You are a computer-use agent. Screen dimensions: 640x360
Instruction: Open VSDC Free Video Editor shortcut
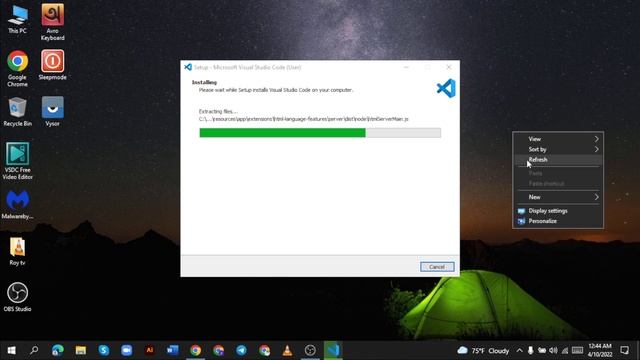(x=18, y=161)
